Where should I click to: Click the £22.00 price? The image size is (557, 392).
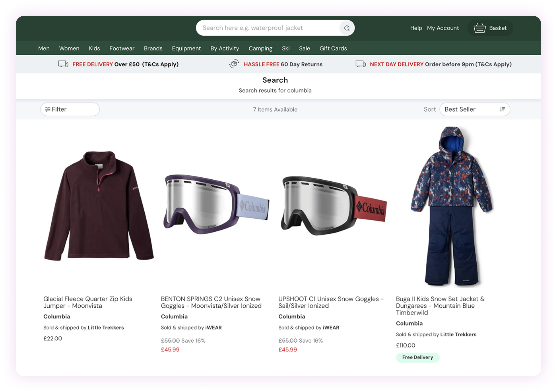point(53,338)
